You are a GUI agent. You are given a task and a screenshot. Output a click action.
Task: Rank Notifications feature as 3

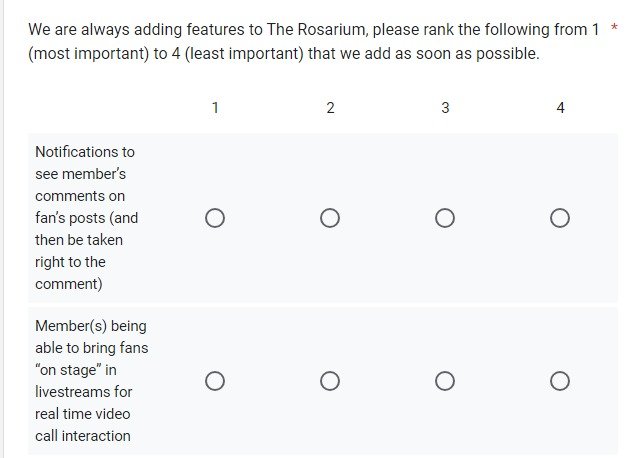click(x=445, y=218)
